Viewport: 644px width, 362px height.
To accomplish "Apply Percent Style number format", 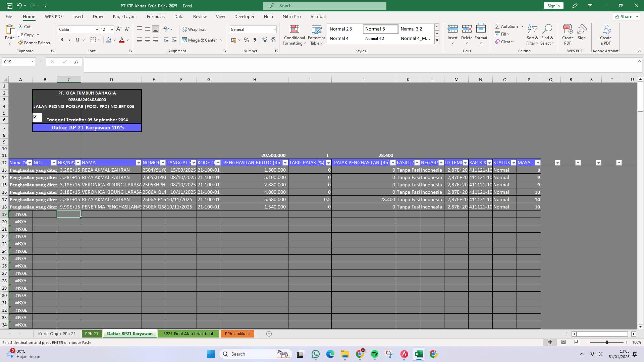I will click(x=247, y=40).
